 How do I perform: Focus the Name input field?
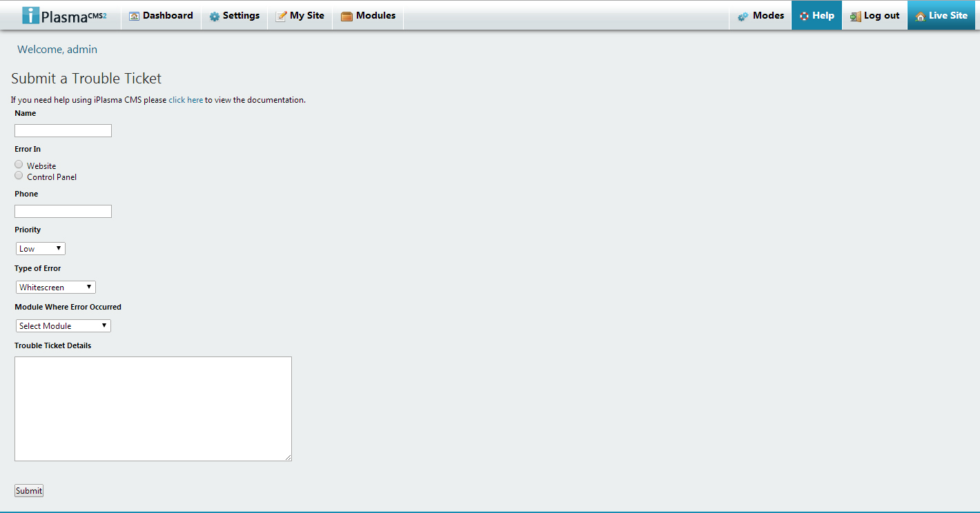coord(63,131)
